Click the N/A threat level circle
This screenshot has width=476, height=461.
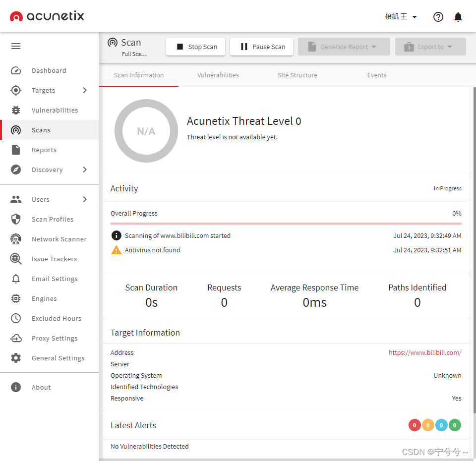(x=146, y=131)
